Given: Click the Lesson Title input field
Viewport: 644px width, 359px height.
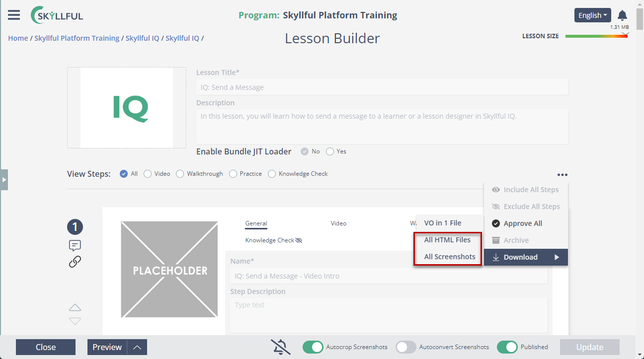Looking at the screenshot, I should click(x=382, y=87).
